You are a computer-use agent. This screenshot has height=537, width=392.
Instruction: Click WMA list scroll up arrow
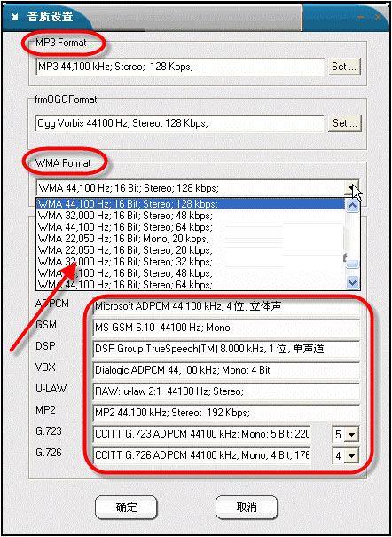click(352, 206)
